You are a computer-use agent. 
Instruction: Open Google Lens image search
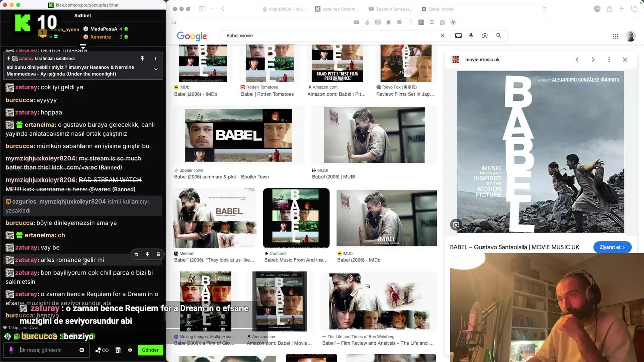click(485, 36)
